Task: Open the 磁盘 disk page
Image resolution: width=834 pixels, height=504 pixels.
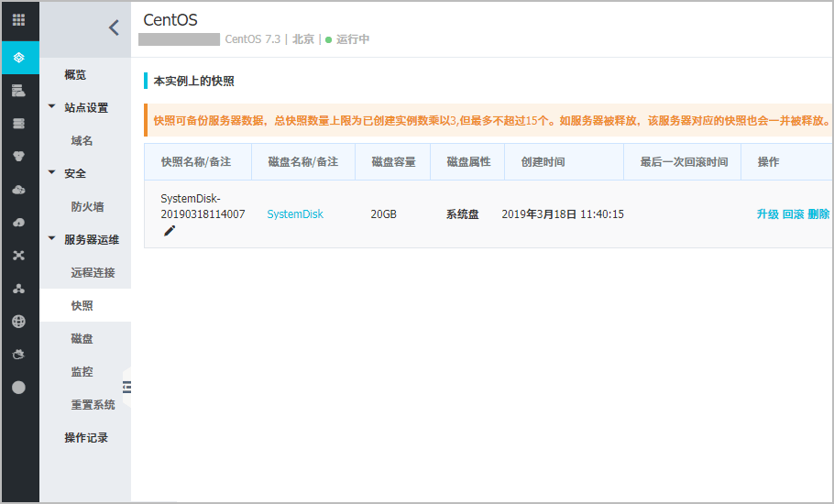Action: point(82,339)
